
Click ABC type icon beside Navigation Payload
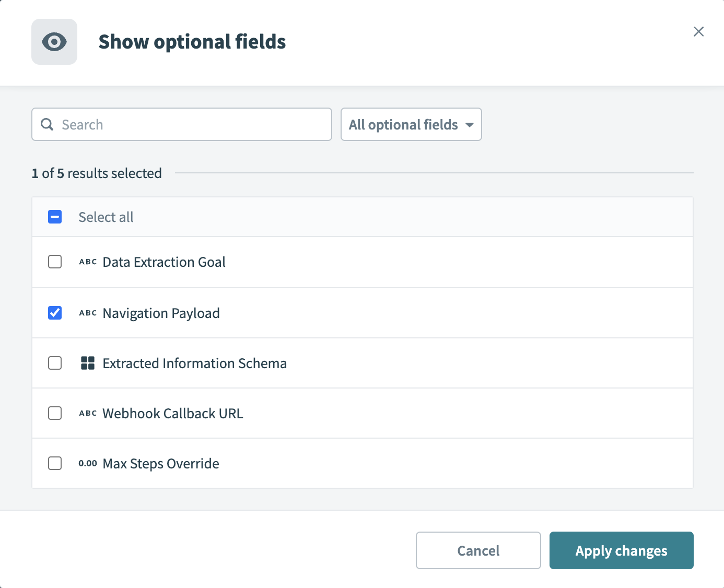(88, 313)
